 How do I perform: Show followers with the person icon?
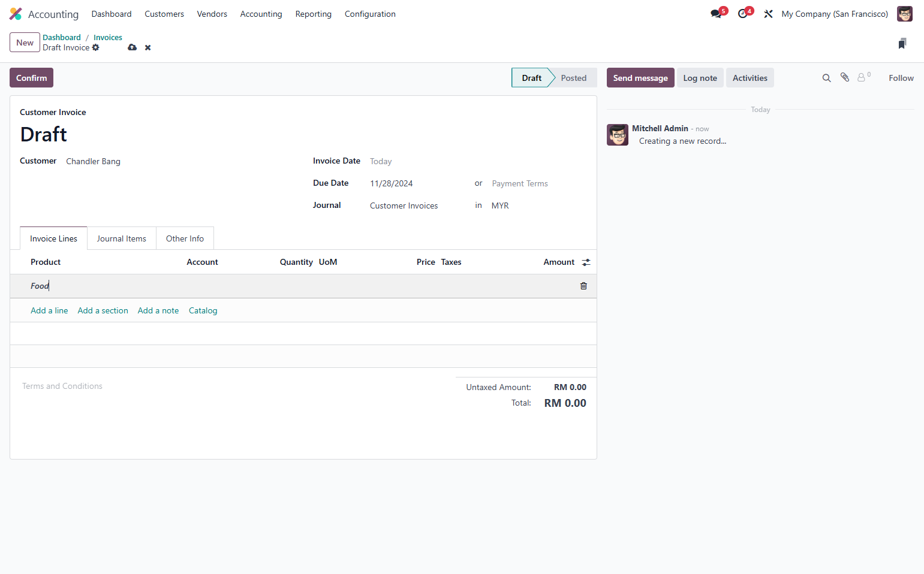[863, 77]
